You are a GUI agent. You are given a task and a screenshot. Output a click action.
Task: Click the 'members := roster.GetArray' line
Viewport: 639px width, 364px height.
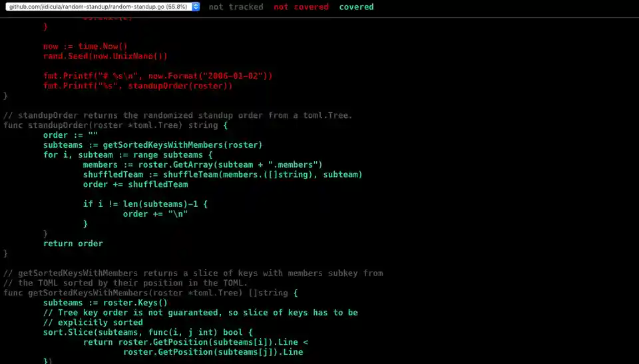(x=202, y=164)
